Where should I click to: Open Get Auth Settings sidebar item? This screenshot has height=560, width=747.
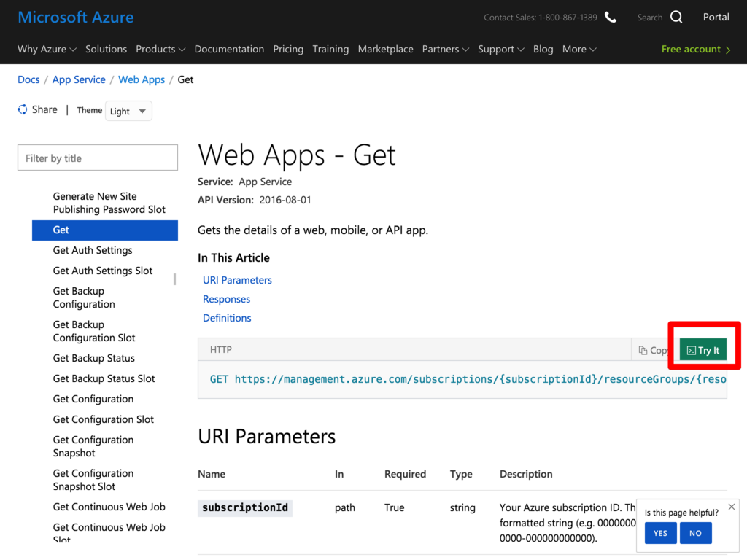93,250
